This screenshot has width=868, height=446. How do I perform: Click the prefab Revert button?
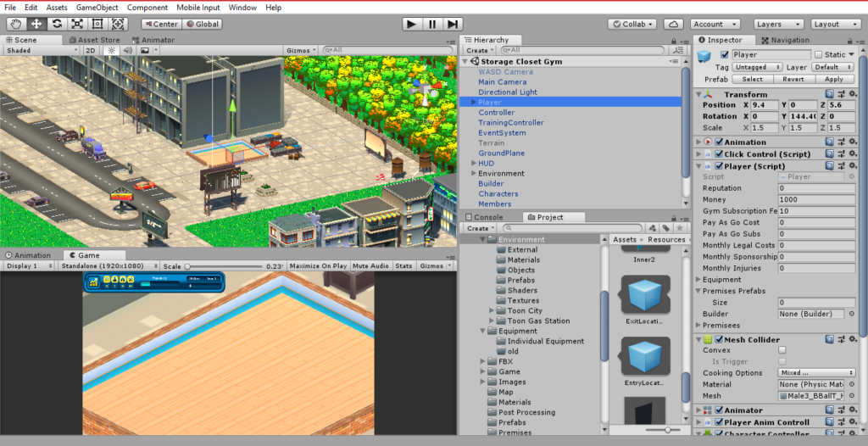tap(793, 79)
